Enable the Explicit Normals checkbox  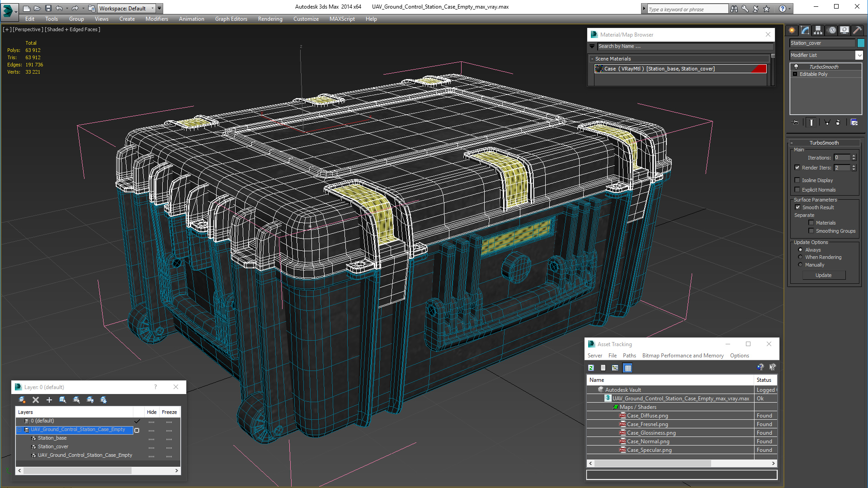pos(797,189)
